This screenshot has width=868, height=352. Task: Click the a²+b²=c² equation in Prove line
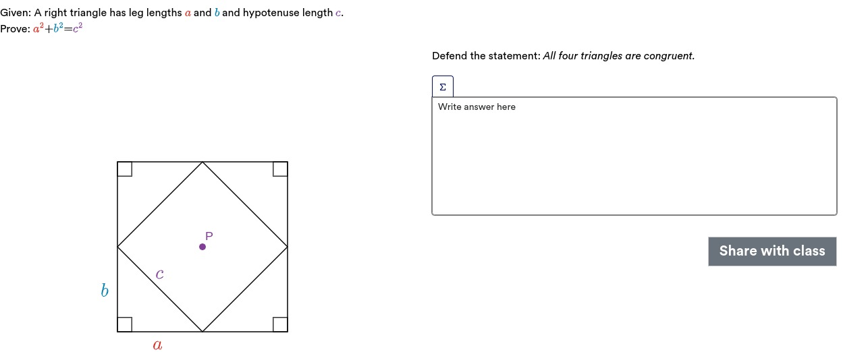[58, 28]
